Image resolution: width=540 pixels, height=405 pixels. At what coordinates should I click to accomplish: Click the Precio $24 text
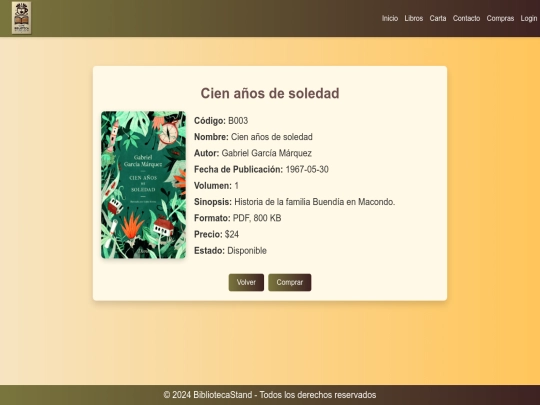(x=216, y=235)
